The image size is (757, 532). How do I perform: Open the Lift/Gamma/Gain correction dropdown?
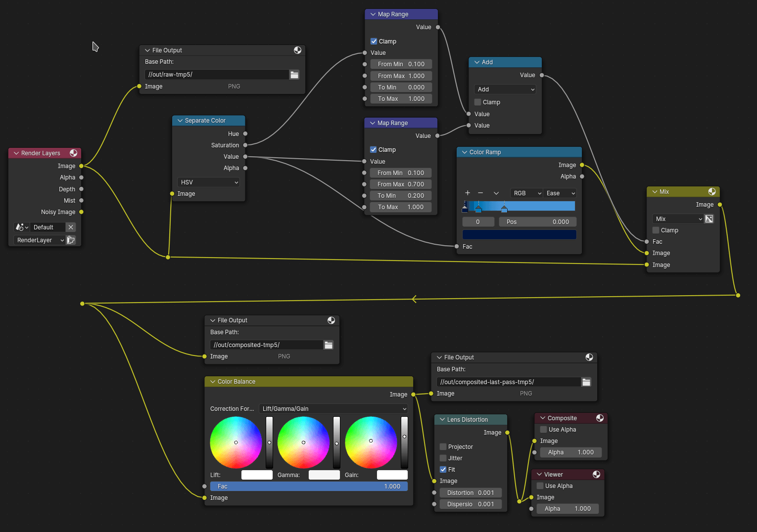click(x=333, y=408)
